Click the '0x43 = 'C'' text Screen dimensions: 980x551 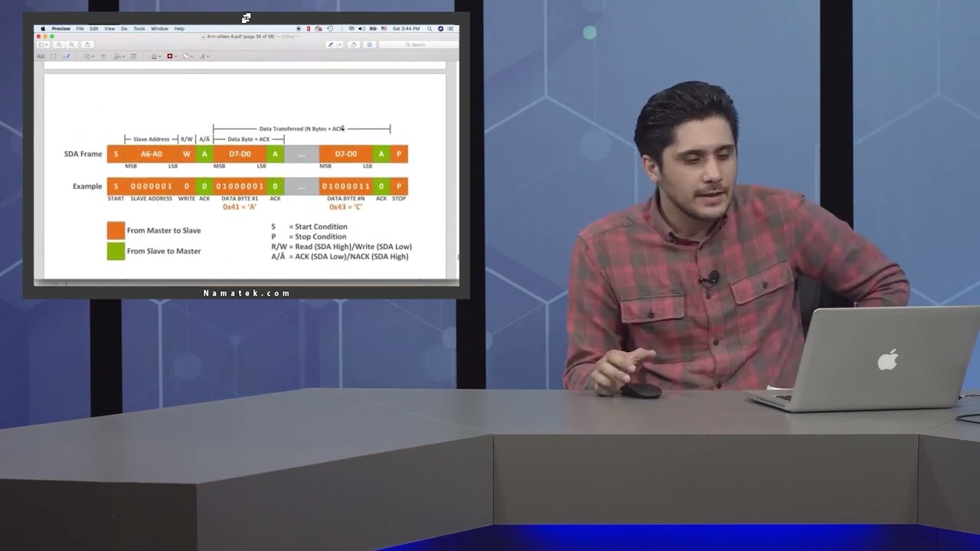click(x=346, y=207)
